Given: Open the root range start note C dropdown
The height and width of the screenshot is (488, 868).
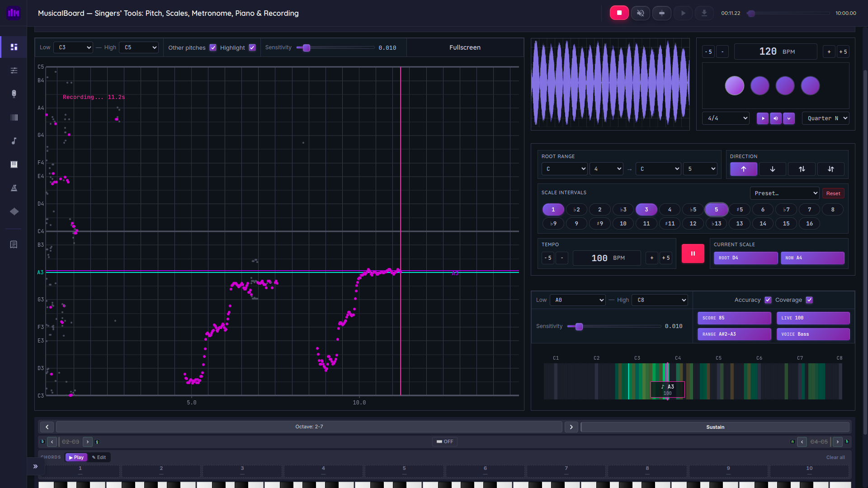Looking at the screenshot, I should click(564, 169).
